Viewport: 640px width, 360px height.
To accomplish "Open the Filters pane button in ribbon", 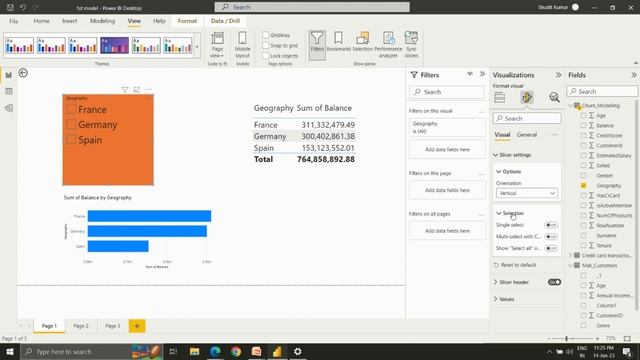I will [x=317, y=45].
